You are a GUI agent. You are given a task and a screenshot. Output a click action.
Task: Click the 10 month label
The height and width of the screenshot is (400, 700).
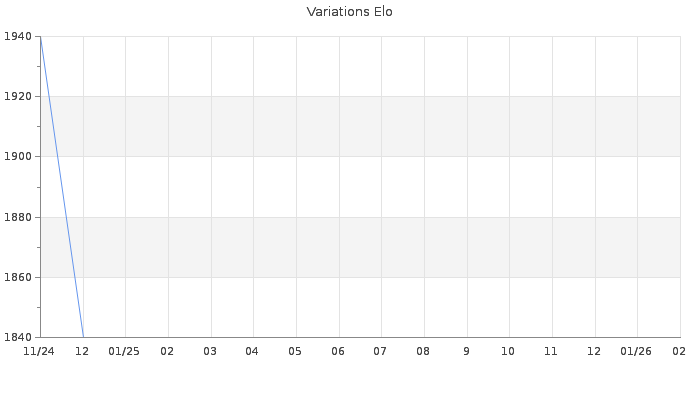[x=508, y=352]
